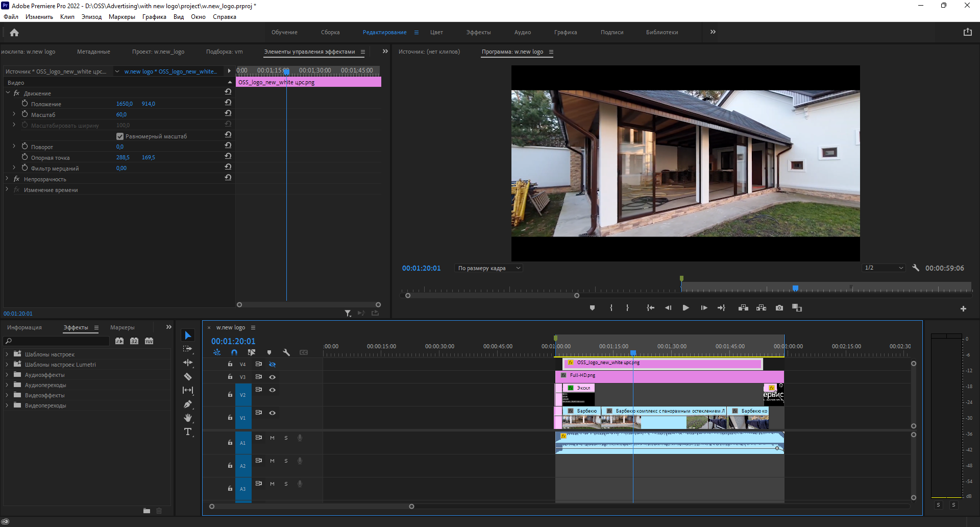Play the program monitor sequence

tap(685, 308)
